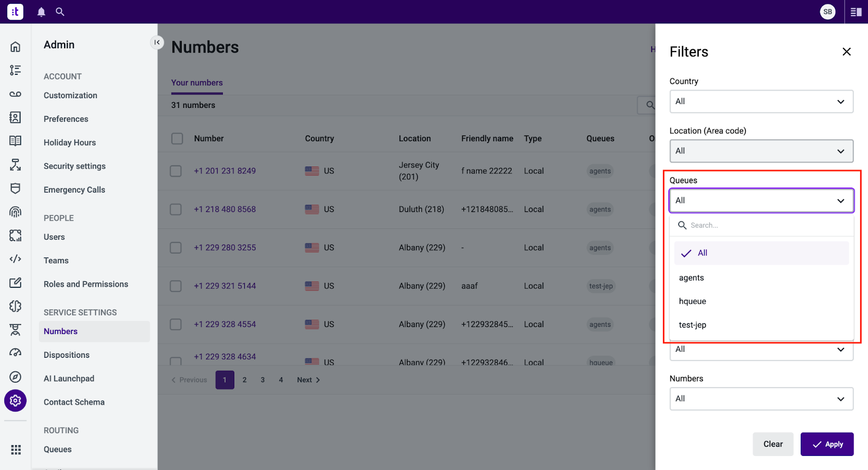Clear all filters
The width and height of the screenshot is (868, 470).
[x=773, y=444]
